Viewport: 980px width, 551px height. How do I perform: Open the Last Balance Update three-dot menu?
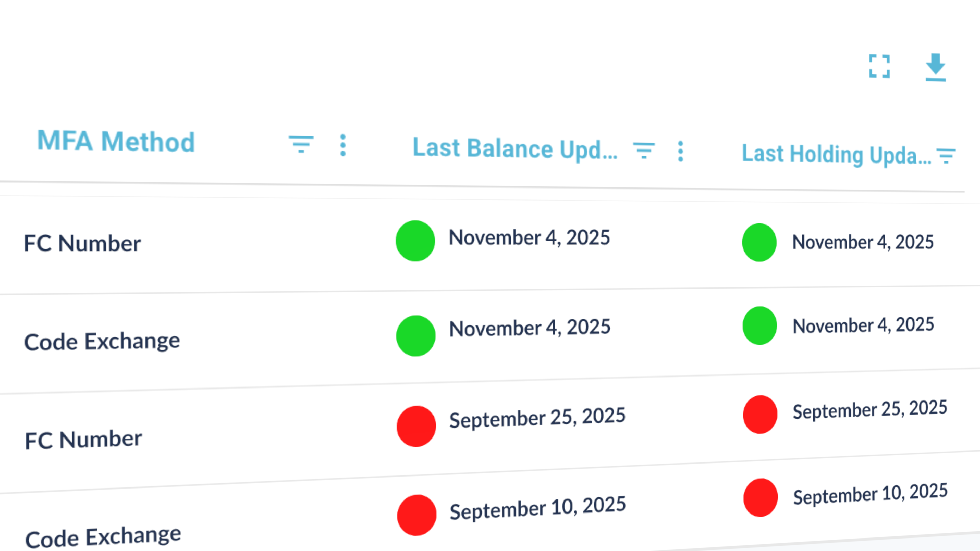[x=681, y=151]
